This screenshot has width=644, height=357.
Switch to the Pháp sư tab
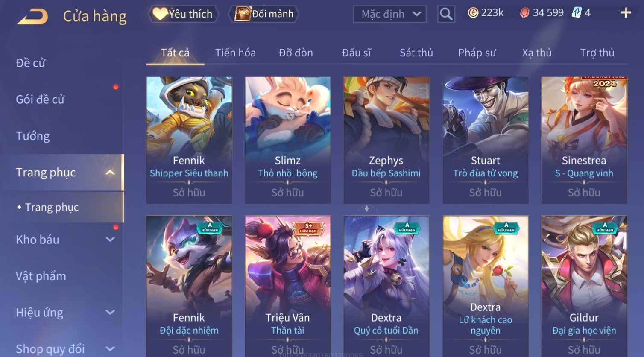(x=477, y=53)
